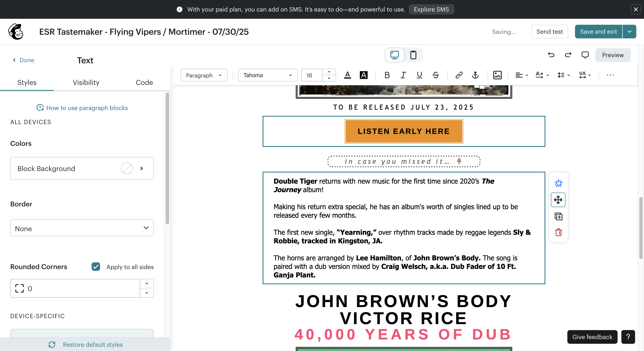The height and width of the screenshot is (351, 644).
Task: Insert an image into text
Action: (497, 75)
